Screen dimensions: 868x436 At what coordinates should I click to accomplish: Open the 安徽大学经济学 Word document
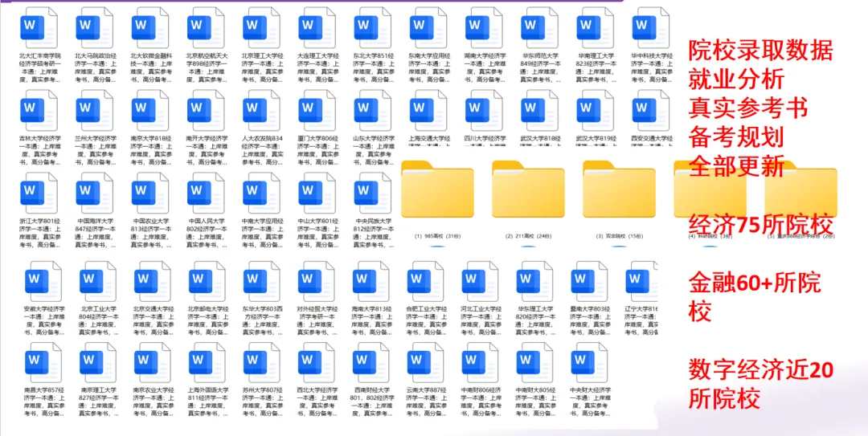click(x=43, y=281)
